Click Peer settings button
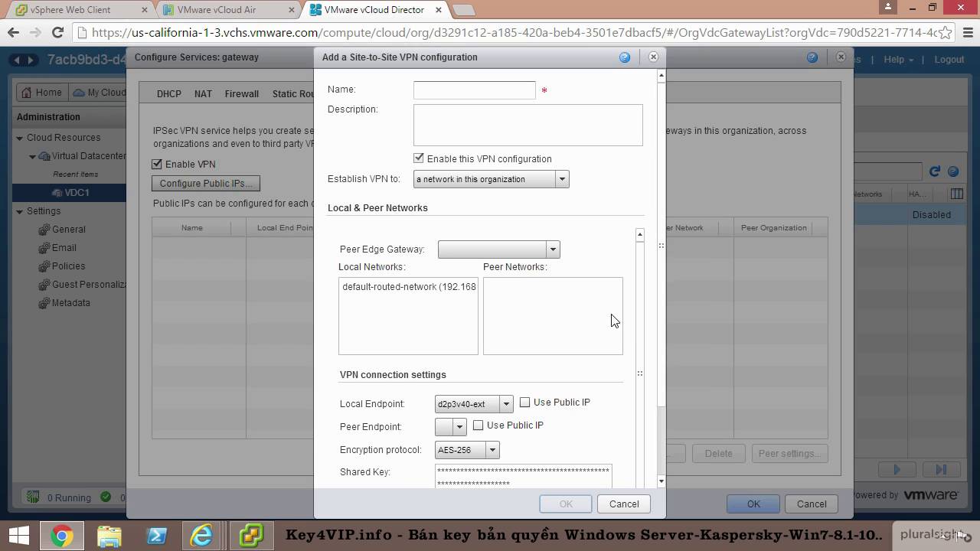 click(789, 453)
